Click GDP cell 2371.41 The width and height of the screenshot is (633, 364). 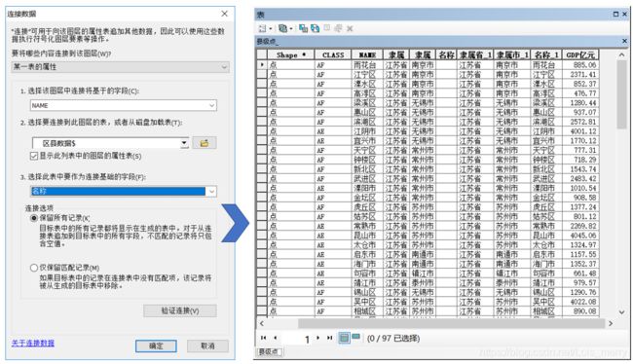tap(580, 74)
